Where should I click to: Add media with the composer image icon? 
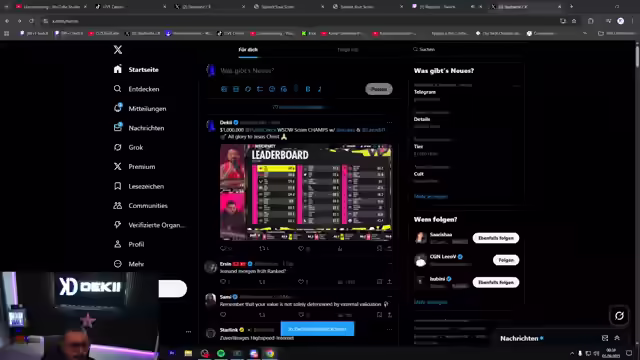click(224, 89)
